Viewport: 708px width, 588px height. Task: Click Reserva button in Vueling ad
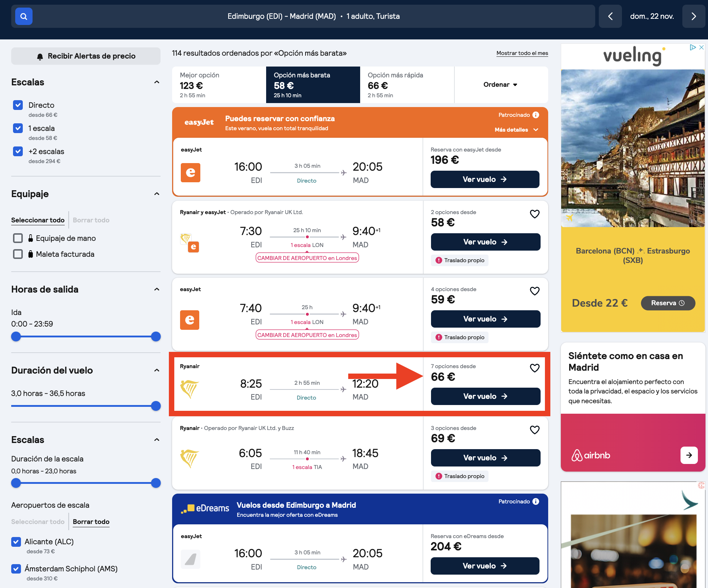tap(668, 303)
